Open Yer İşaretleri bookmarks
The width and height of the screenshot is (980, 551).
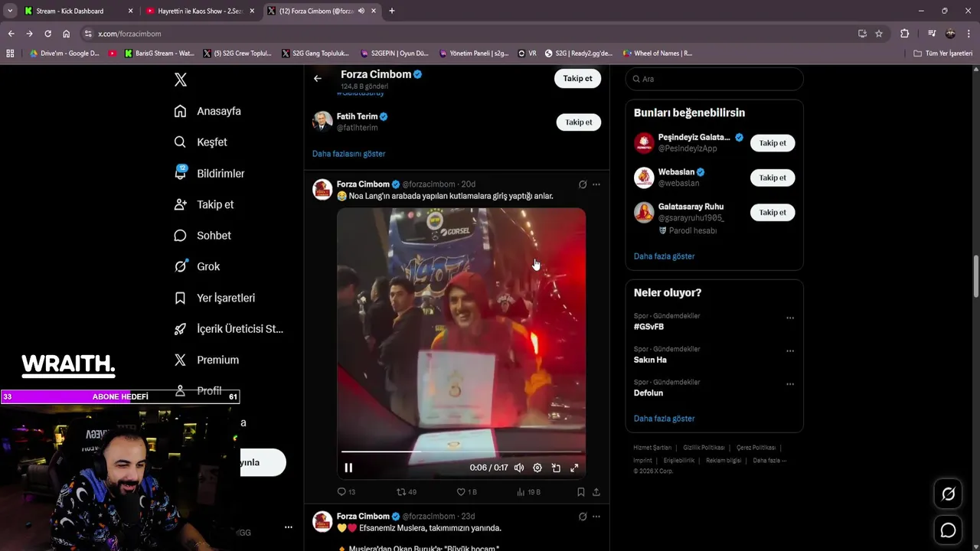click(214, 298)
